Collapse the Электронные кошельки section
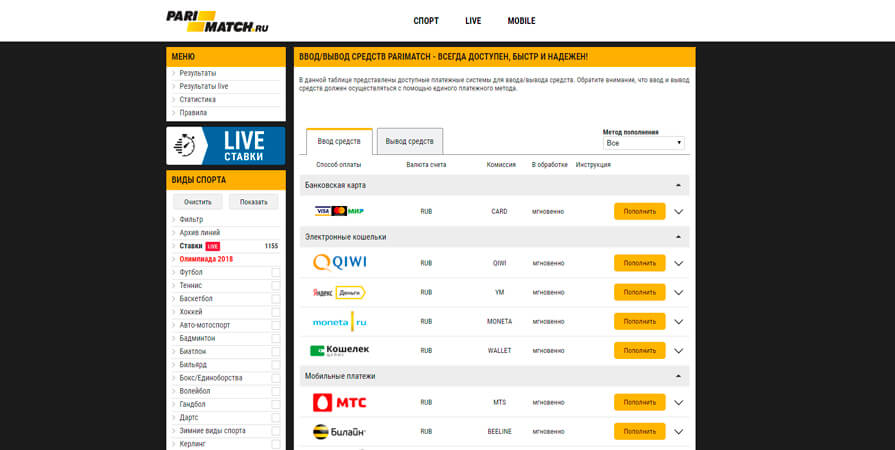Viewport: 895px width, 450px height. [678, 236]
